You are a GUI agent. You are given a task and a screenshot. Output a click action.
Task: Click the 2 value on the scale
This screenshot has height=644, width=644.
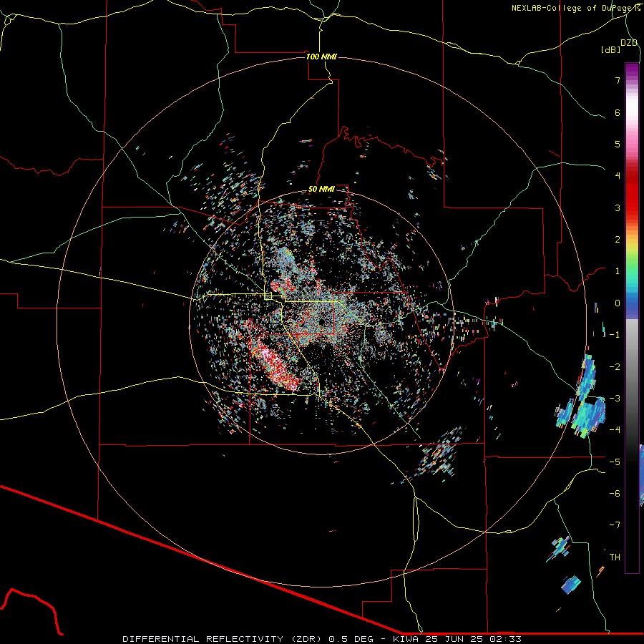[x=618, y=240]
